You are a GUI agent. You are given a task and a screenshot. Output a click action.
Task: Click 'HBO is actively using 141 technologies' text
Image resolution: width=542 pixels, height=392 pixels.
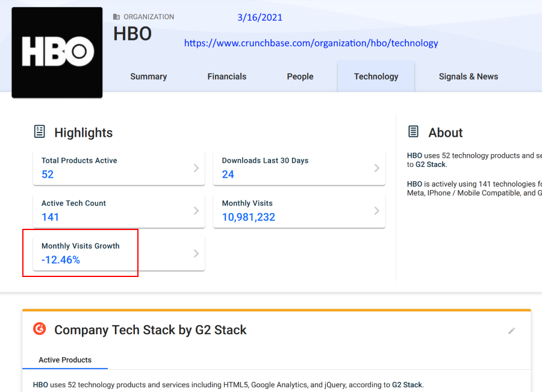tap(472, 184)
